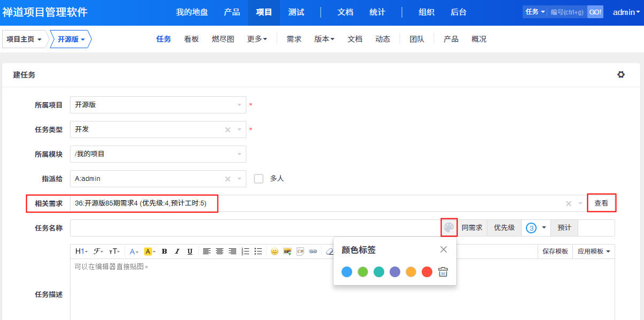Insert an image in the editor
This screenshot has width=644, height=320.
[288, 251]
